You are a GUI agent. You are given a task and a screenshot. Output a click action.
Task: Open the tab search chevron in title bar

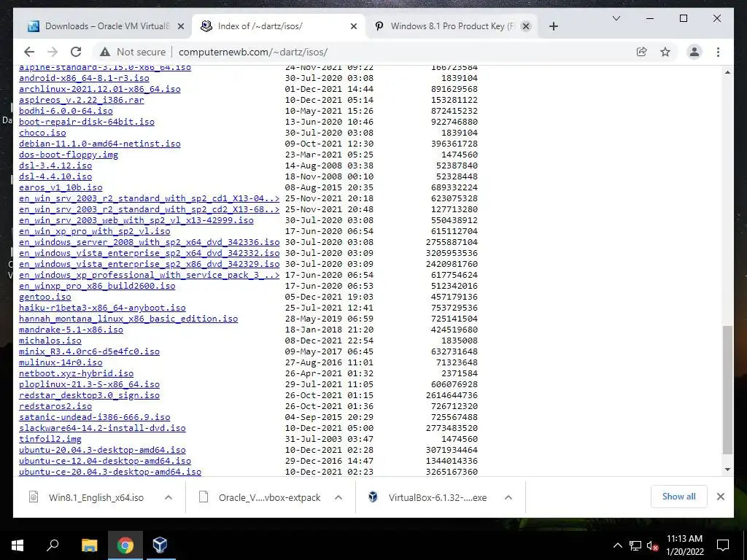coord(616,18)
